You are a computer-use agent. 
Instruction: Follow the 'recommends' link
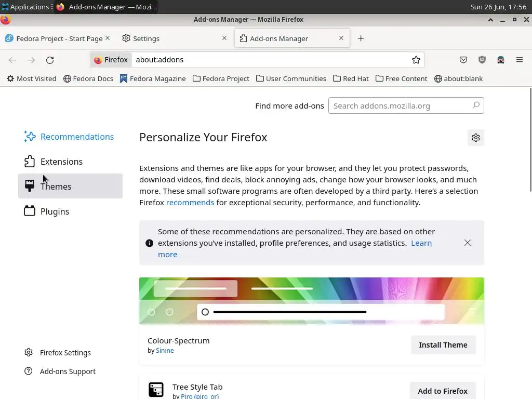(190, 203)
